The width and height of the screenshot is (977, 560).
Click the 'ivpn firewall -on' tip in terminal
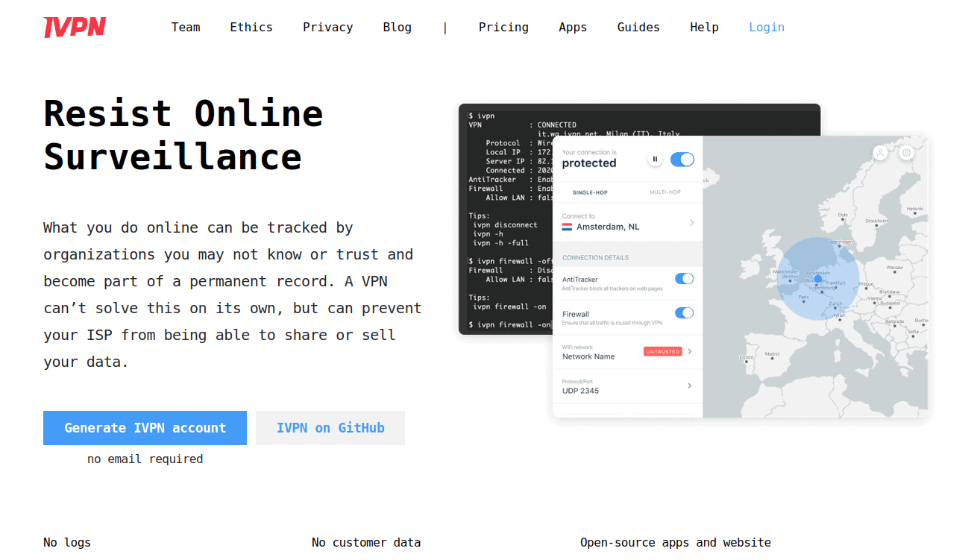(x=509, y=306)
